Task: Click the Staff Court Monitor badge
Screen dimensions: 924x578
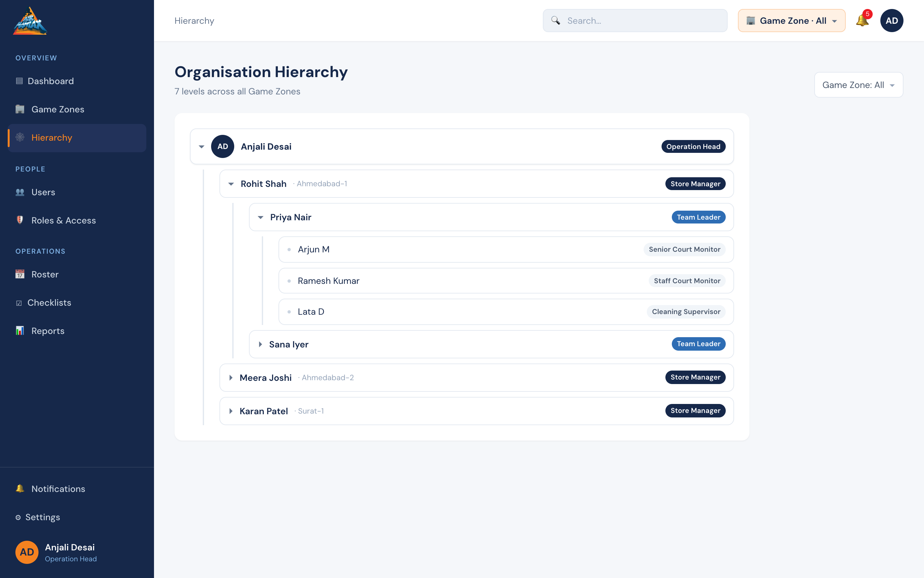Action: click(687, 281)
